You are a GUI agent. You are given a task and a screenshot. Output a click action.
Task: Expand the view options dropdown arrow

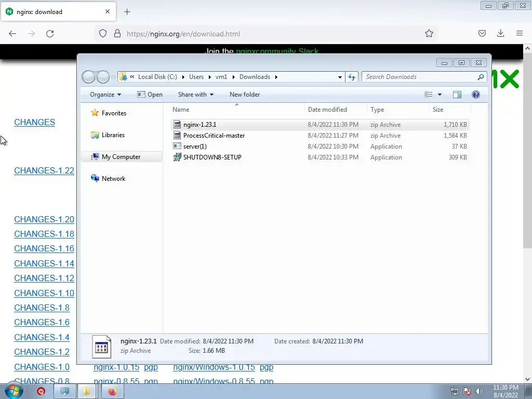[440, 95]
